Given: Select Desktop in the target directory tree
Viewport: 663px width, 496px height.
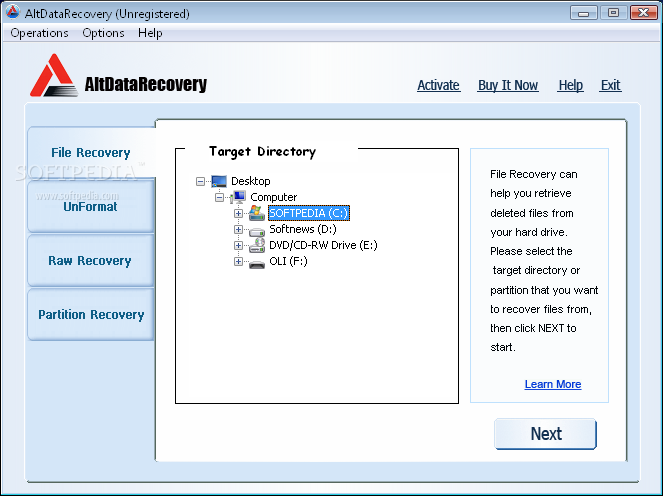Looking at the screenshot, I should click(x=251, y=181).
